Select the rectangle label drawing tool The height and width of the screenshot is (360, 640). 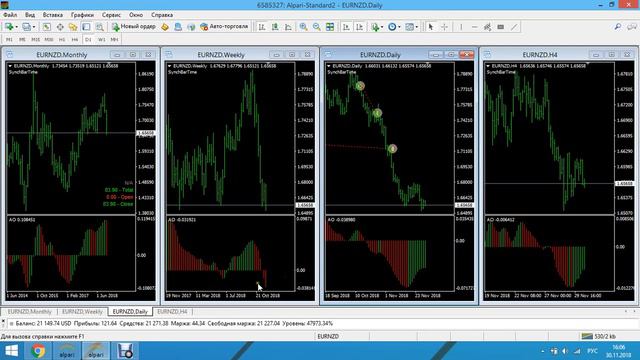click(501, 27)
